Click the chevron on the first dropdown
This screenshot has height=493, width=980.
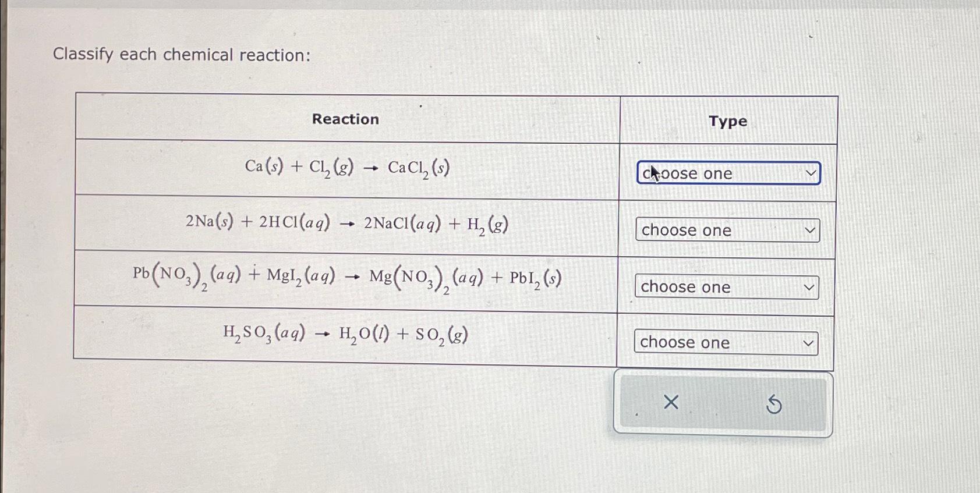811,173
